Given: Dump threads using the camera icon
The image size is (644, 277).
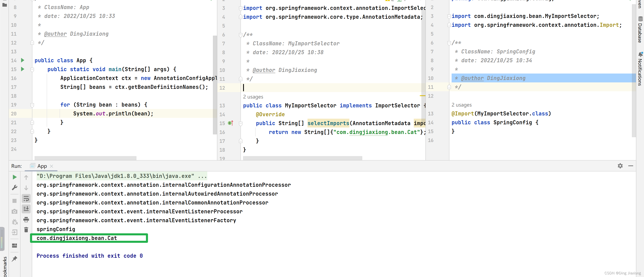Looking at the screenshot, I should 14,212.
